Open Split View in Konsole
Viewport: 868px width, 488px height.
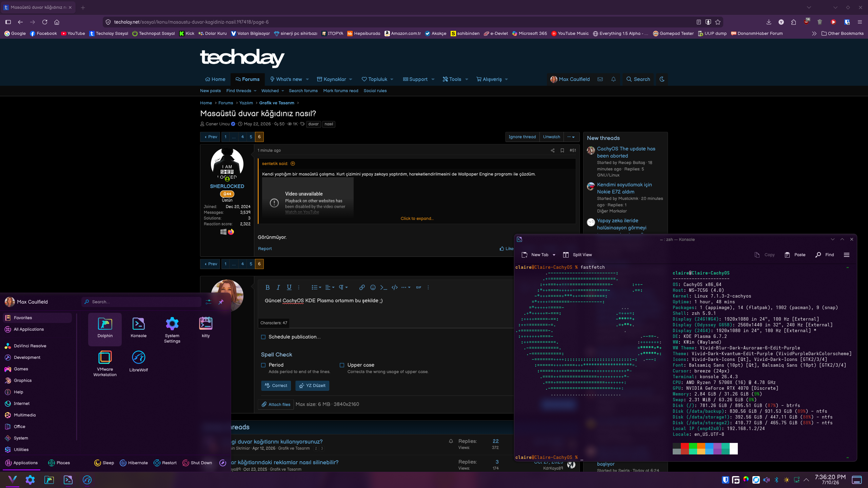577,255
